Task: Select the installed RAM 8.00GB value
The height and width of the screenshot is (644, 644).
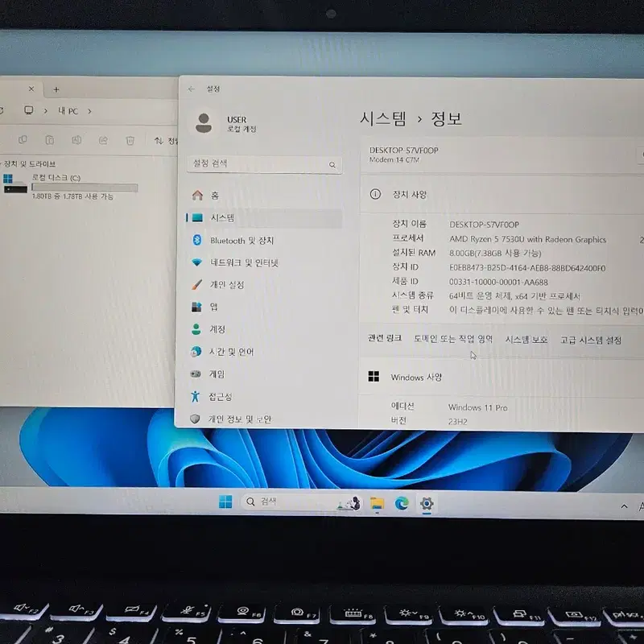Action: [x=495, y=253]
